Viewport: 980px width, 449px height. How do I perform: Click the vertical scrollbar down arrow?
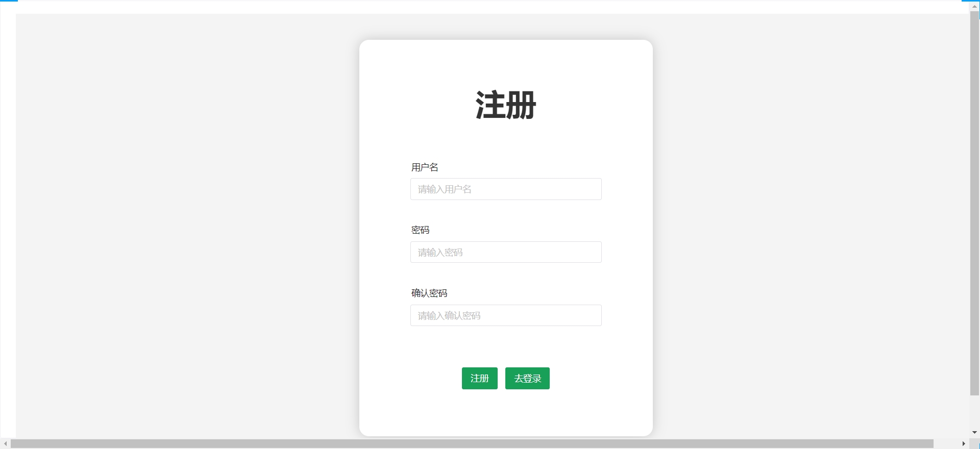pos(974,433)
